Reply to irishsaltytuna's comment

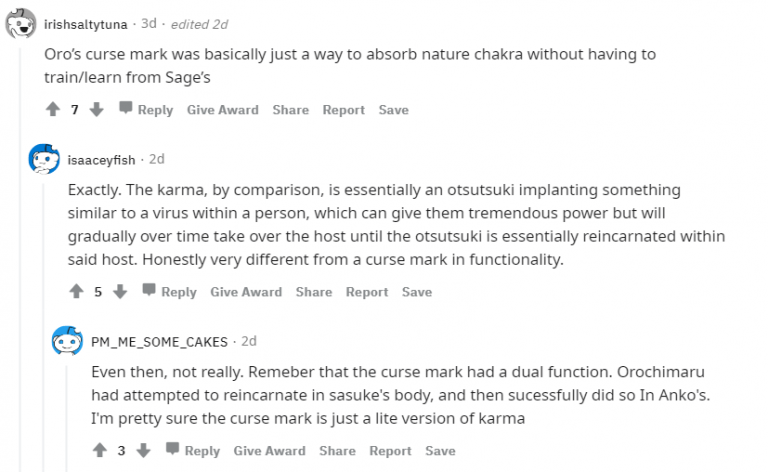pos(146,110)
